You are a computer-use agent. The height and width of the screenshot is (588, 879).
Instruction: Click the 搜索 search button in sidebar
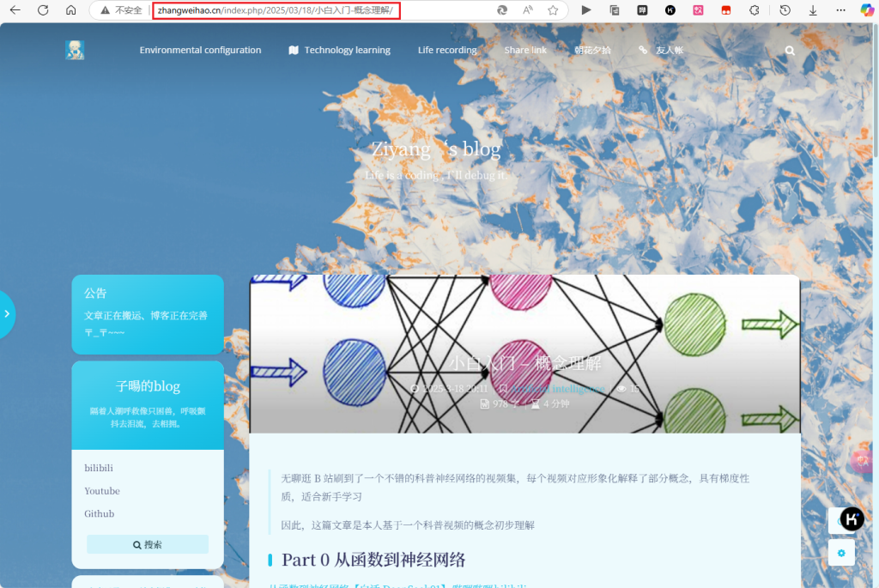[148, 544]
